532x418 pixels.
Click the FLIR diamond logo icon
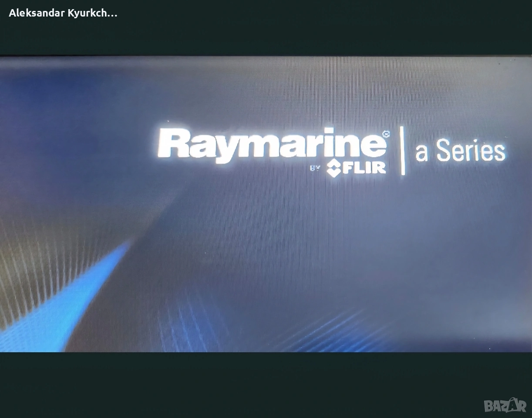(333, 167)
